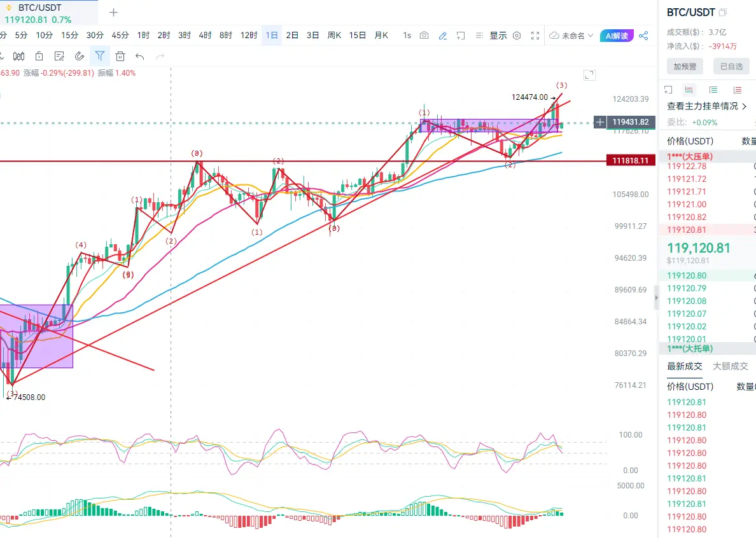Screen dimensions: 756x538
Task: Click the 已自选 watchlist button
Action: coord(731,67)
